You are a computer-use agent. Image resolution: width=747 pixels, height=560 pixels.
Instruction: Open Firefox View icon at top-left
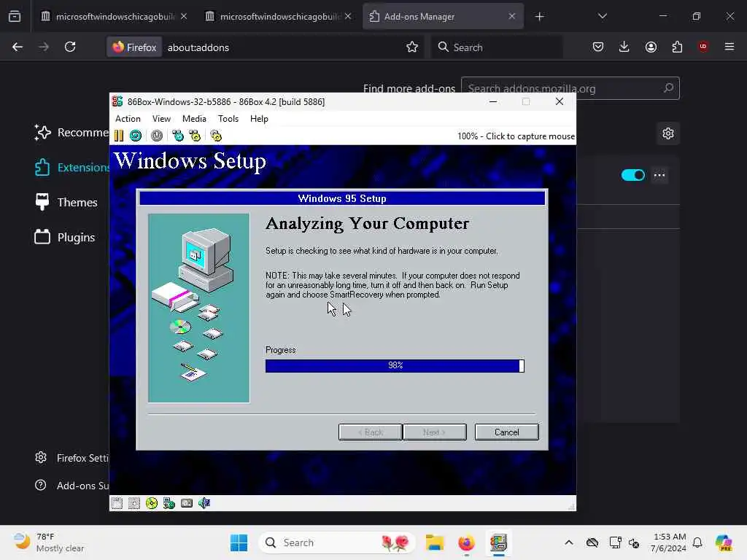(15, 16)
